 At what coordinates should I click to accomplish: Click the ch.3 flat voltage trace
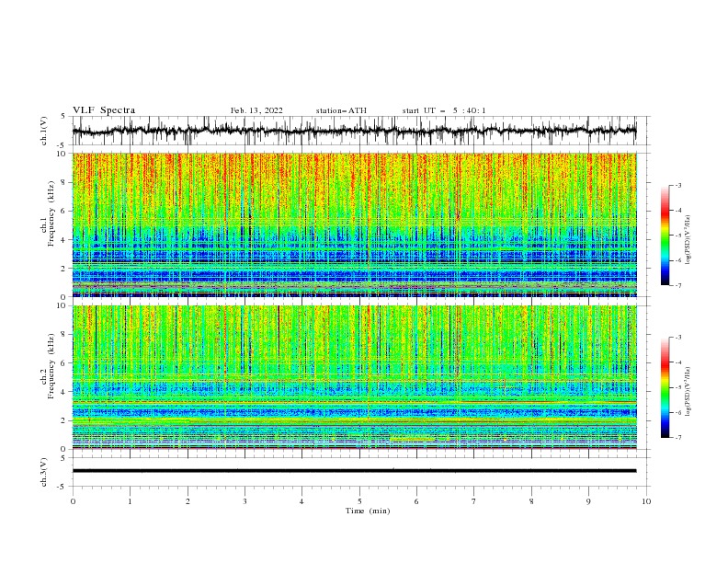354,471
